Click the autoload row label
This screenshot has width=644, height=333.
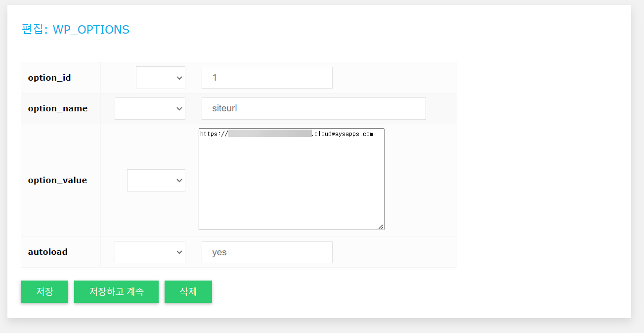coord(47,252)
